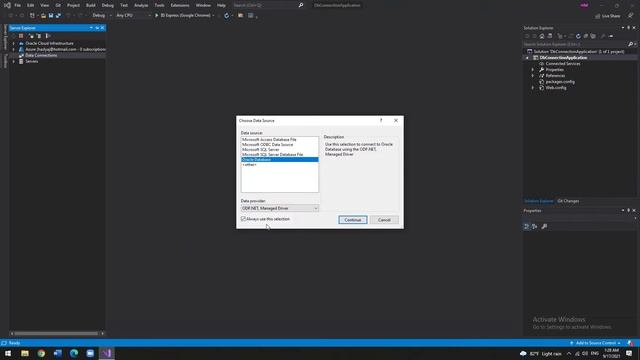640x360 pixels.
Task: Select packages.config file
Action: pyautogui.click(x=560, y=82)
